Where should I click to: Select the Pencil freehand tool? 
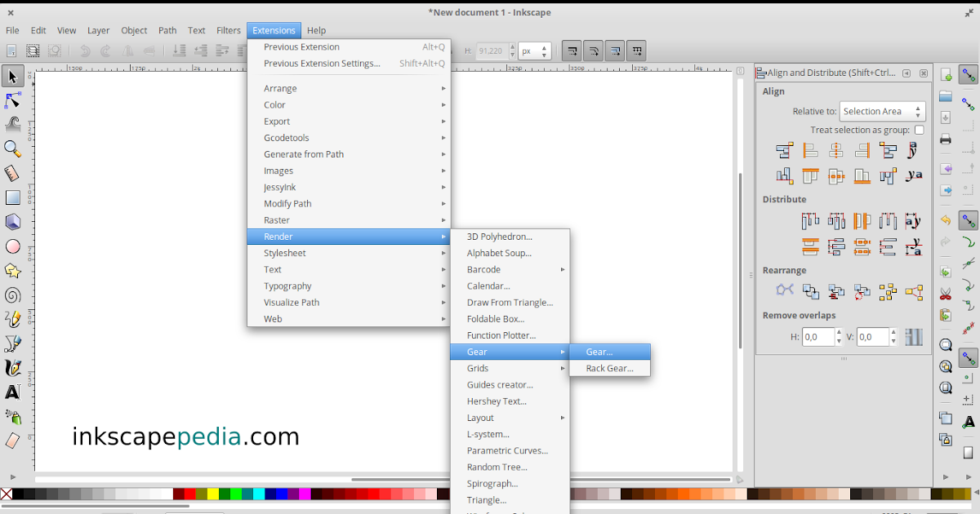click(x=12, y=319)
